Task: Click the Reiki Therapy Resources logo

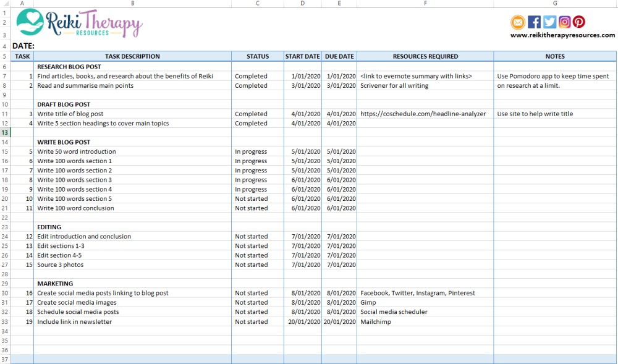Action: pyautogui.click(x=79, y=23)
